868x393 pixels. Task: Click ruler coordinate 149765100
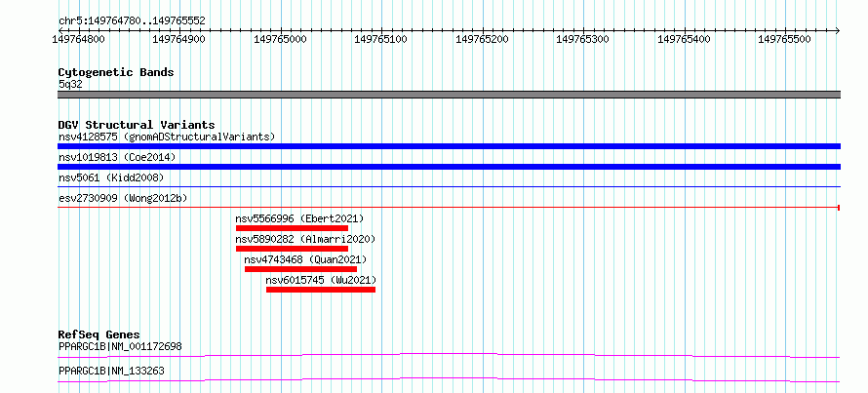coord(381,39)
